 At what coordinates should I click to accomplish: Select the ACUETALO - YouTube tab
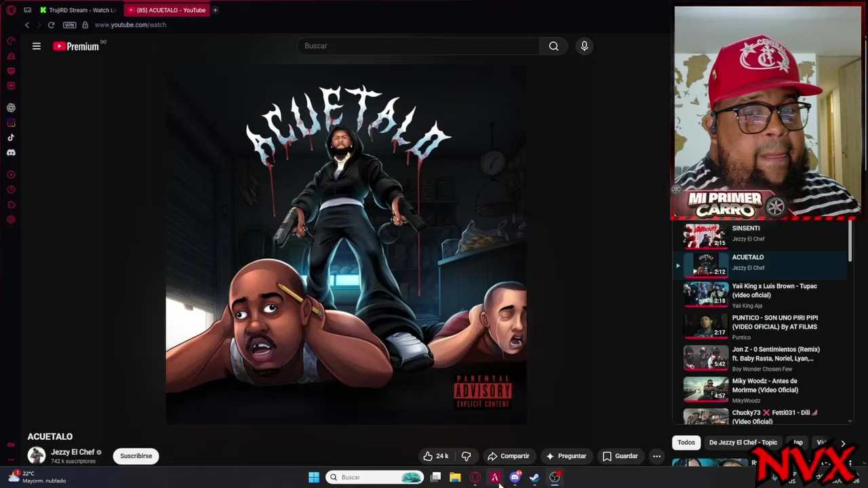[167, 10]
